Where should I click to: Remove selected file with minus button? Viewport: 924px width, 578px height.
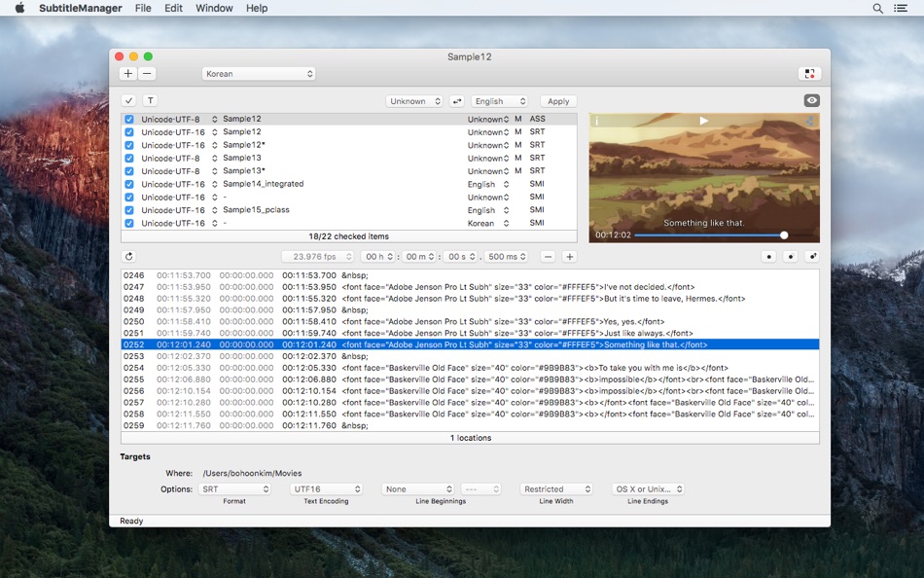[x=147, y=74]
